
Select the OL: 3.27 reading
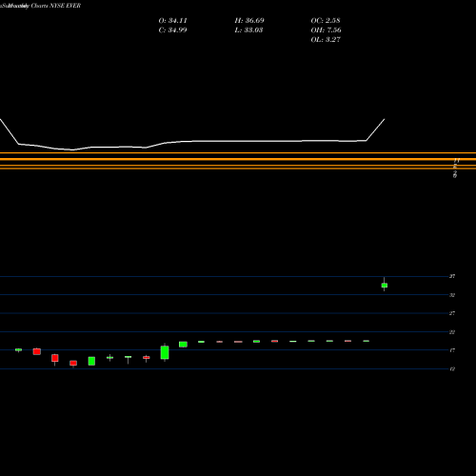click(x=326, y=40)
